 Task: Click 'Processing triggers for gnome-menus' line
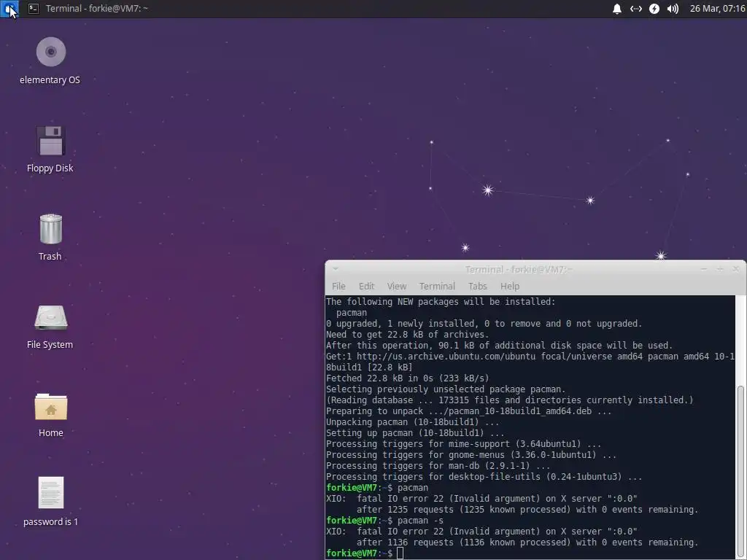(472, 455)
